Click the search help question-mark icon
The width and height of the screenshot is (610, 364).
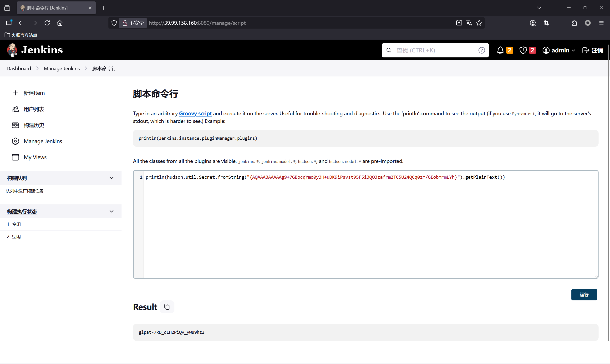(x=482, y=50)
